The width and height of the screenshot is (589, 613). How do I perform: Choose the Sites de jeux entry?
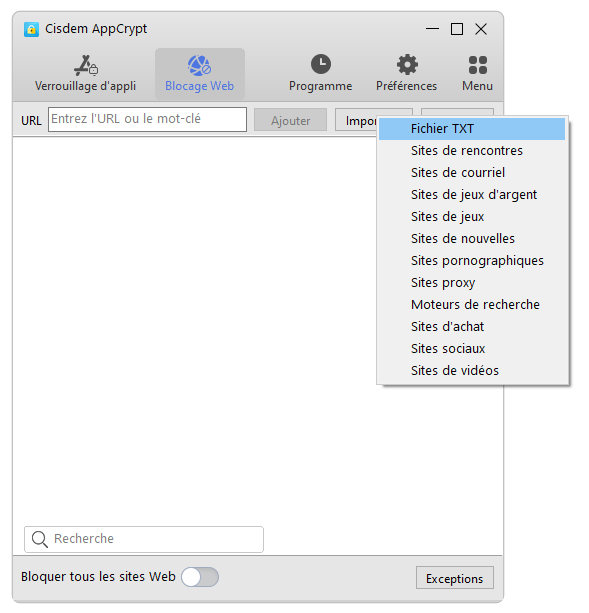pyautogui.click(x=472, y=217)
